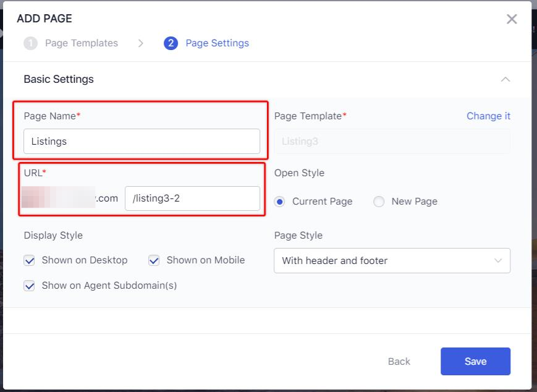Click the Page Template Listing3 field
This screenshot has width=537, height=392.
click(392, 141)
